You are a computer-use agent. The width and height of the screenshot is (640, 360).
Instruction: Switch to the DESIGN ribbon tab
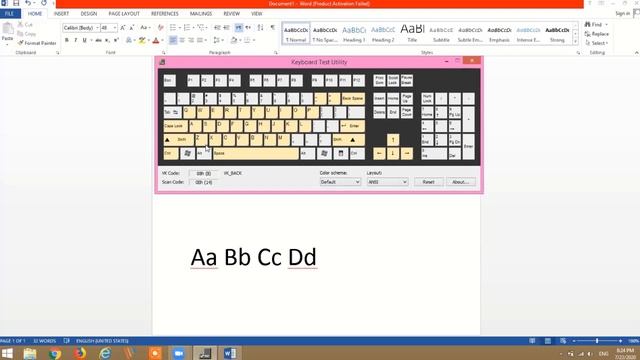(x=89, y=14)
